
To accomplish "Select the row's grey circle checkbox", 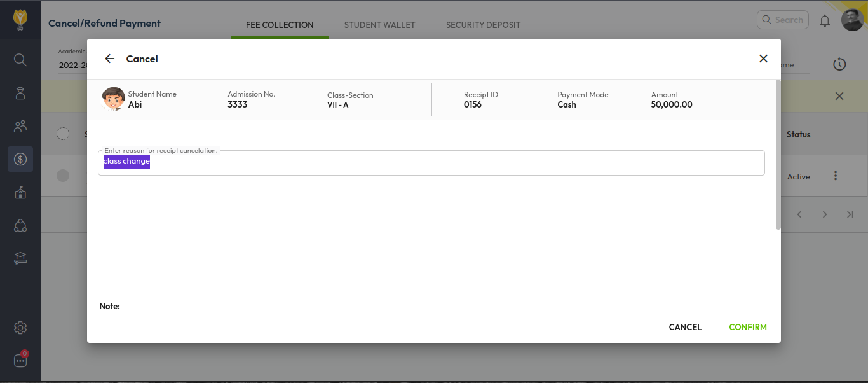I will tap(63, 176).
